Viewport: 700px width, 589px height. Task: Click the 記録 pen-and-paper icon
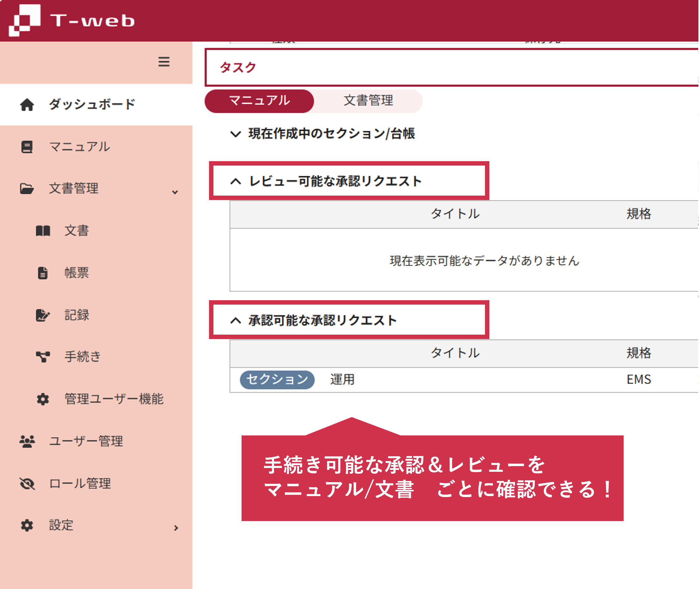tap(43, 315)
